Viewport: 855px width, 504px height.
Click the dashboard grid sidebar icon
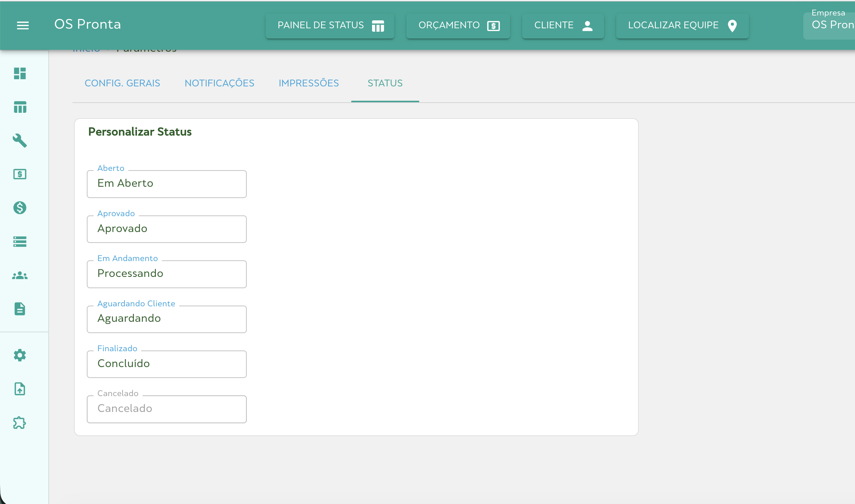(x=20, y=74)
